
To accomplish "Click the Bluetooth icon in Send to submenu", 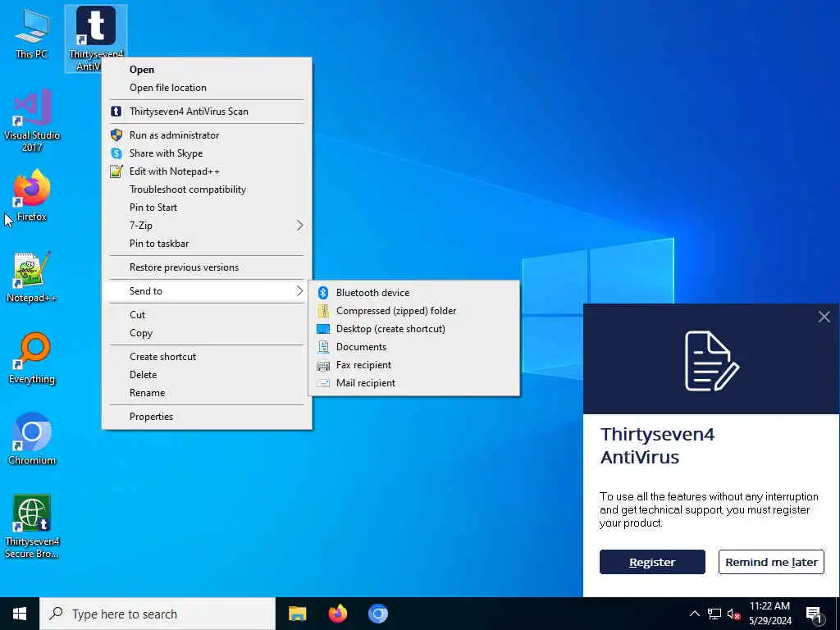I will click(323, 293).
